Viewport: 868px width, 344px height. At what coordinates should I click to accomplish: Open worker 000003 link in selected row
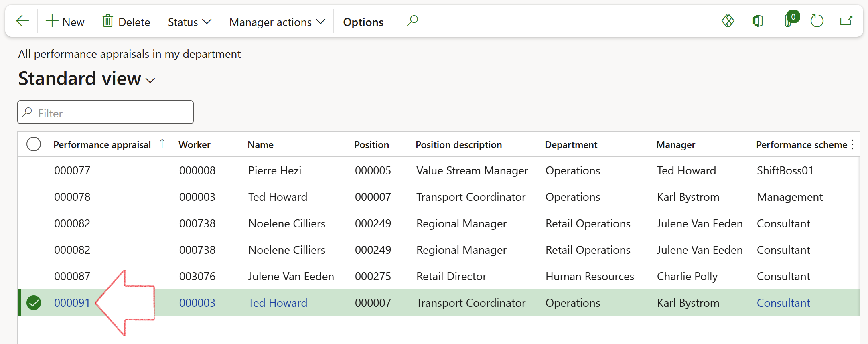point(197,303)
